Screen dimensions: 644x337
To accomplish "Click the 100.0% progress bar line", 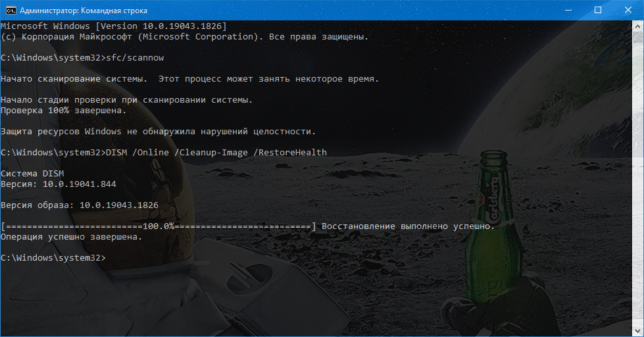I will (159, 226).
